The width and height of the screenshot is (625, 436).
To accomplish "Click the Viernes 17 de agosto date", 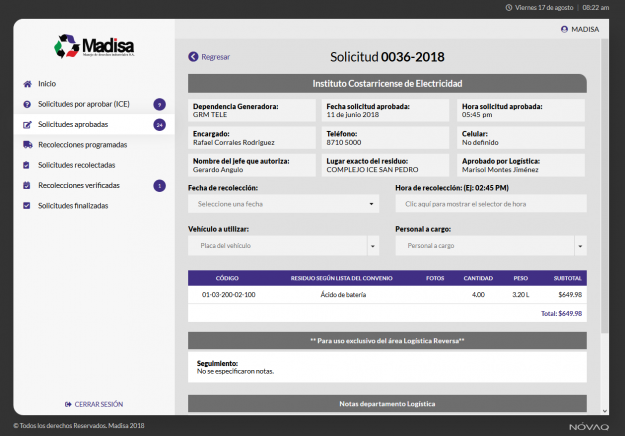I will 544,8.
